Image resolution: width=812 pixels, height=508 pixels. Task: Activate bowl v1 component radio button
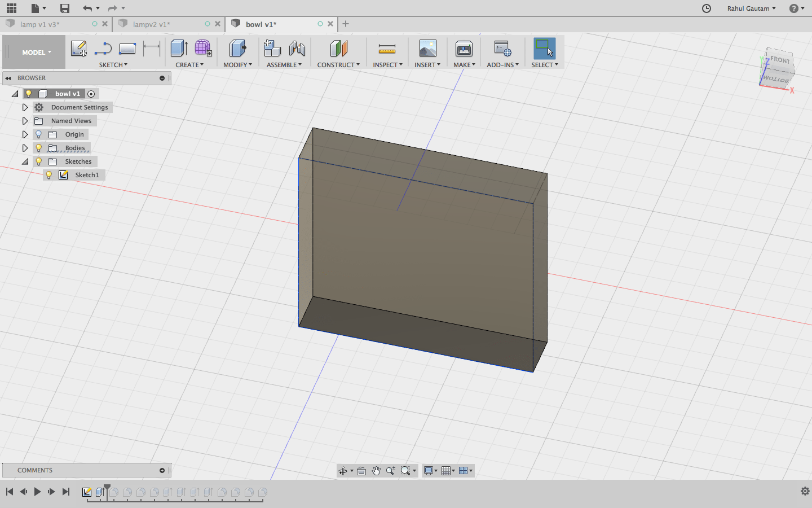pos(91,94)
